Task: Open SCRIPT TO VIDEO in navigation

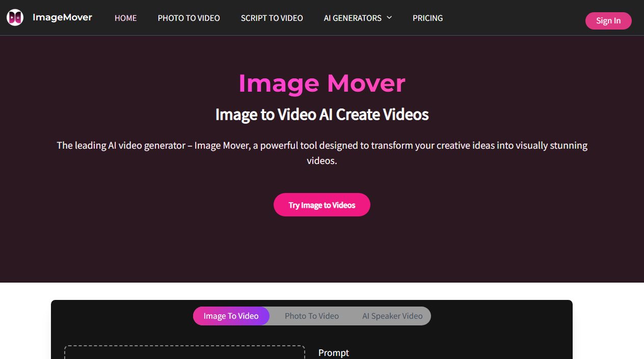Action: tap(272, 18)
